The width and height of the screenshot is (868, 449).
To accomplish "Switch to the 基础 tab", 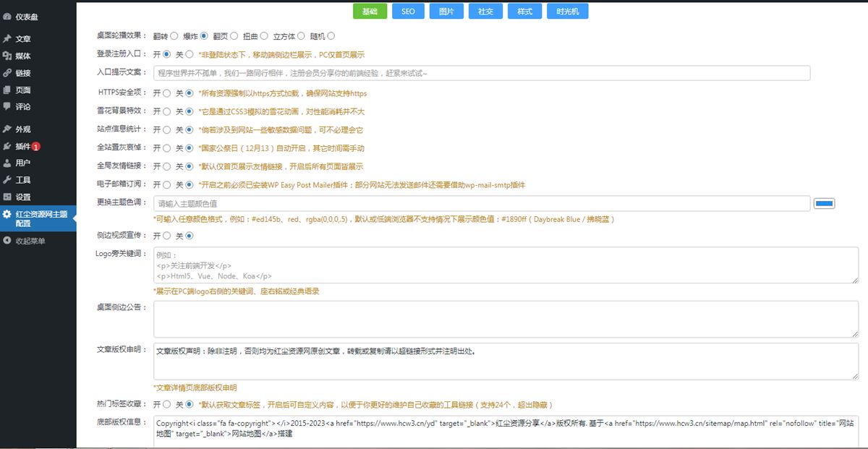I will pyautogui.click(x=370, y=12).
